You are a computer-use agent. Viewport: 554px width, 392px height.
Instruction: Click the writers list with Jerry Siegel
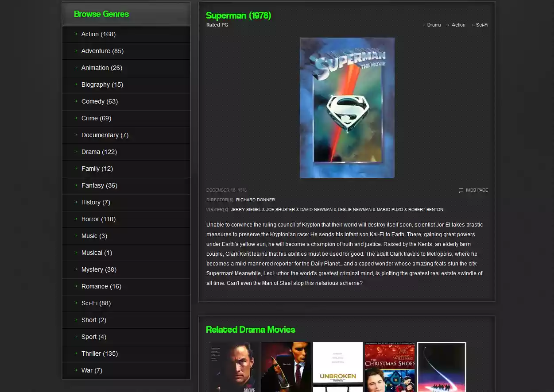(x=337, y=210)
